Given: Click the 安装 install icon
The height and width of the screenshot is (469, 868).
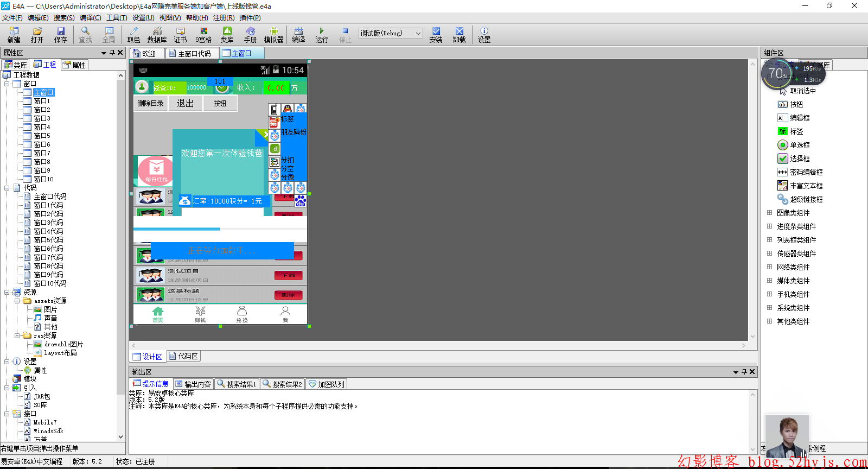Looking at the screenshot, I should pos(436,35).
